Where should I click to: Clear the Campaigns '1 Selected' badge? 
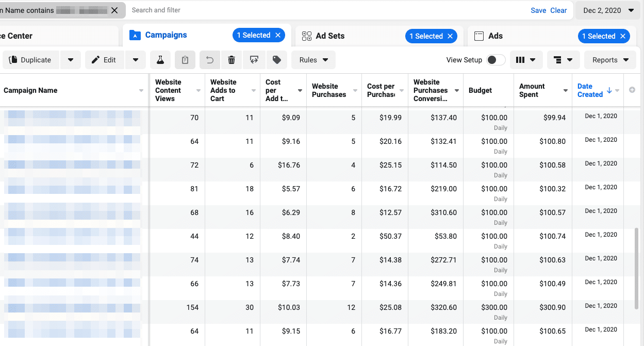click(278, 35)
